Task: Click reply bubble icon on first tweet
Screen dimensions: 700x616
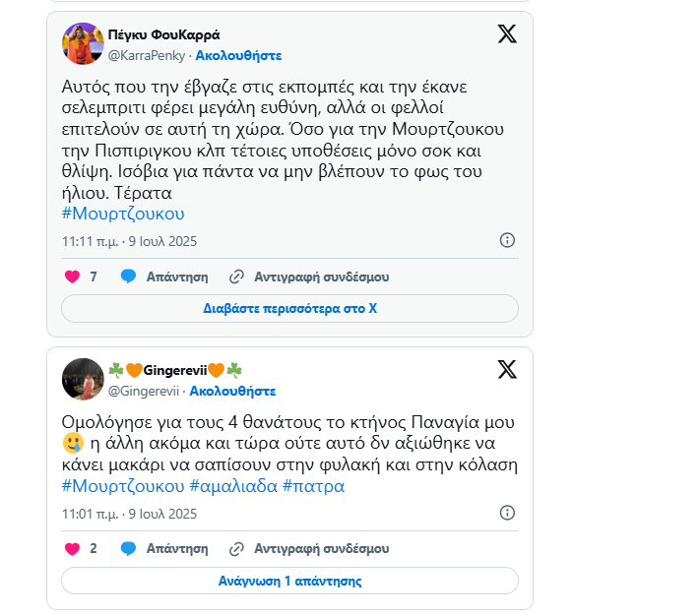Action: click(x=129, y=277)
